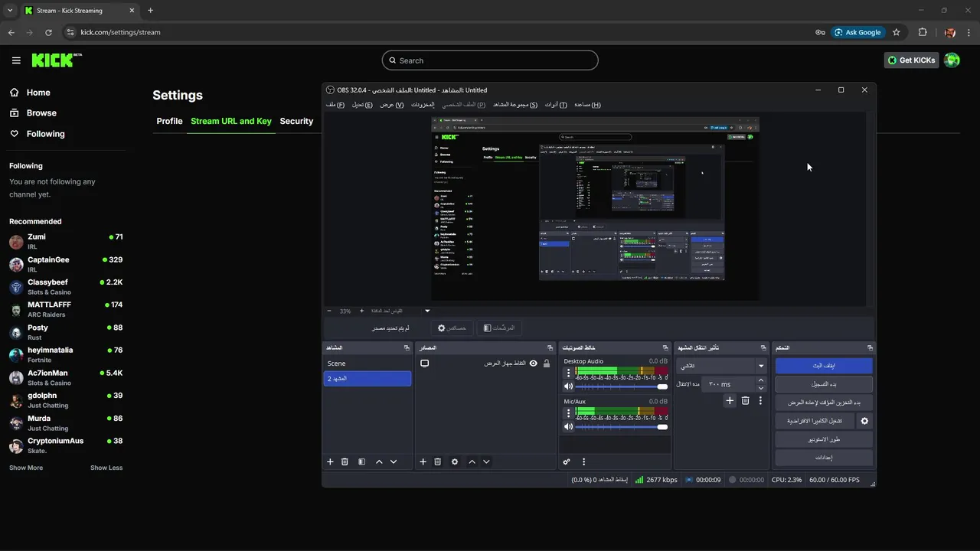980x551 pixels.
Task: Click transition duration 300 ms field
Action: 728,384
